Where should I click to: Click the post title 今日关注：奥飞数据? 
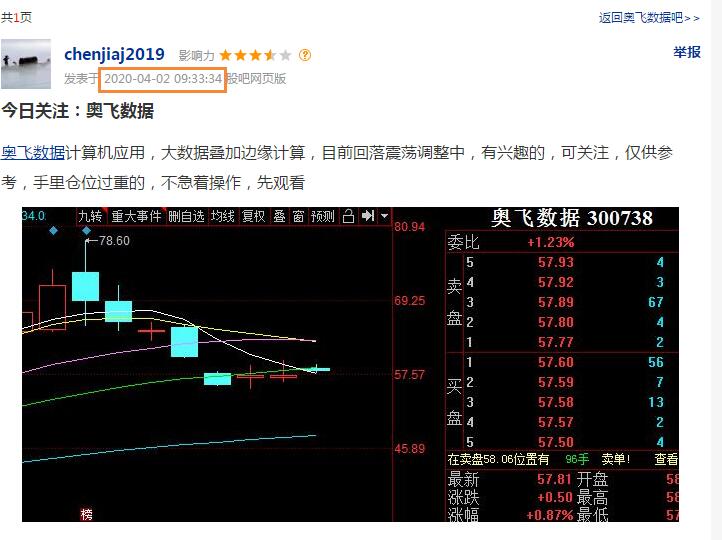pyautogui.click(x=77, y=111)
